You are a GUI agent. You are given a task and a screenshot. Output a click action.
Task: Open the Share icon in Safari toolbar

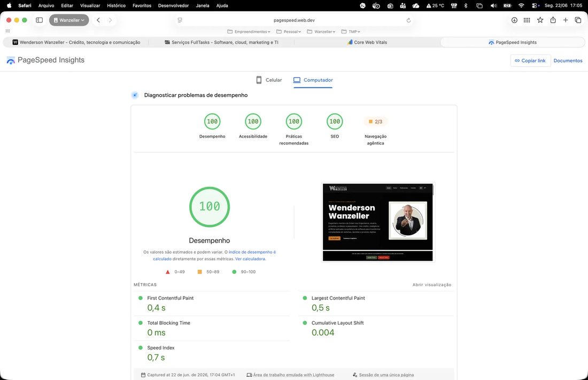tap(553, 20)
